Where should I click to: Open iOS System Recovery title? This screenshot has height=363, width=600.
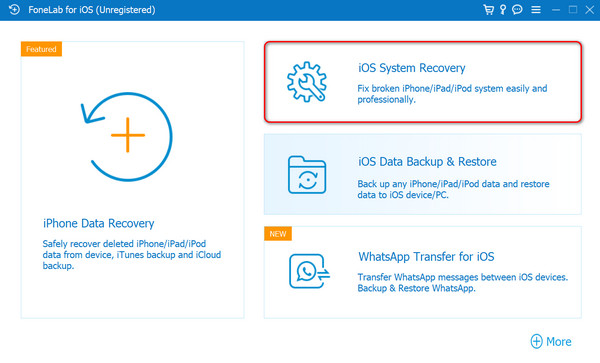[412, 68]
